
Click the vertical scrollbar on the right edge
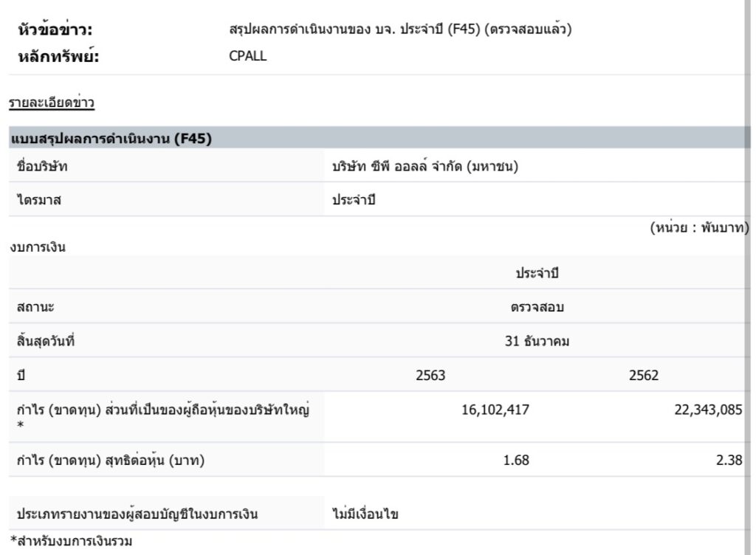749,221
